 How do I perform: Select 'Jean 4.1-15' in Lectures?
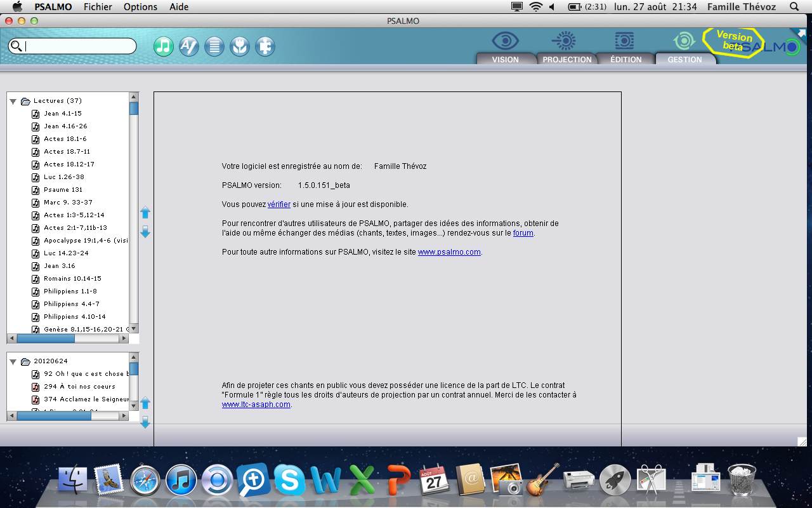pyautogui.click(x=63, y=114)
